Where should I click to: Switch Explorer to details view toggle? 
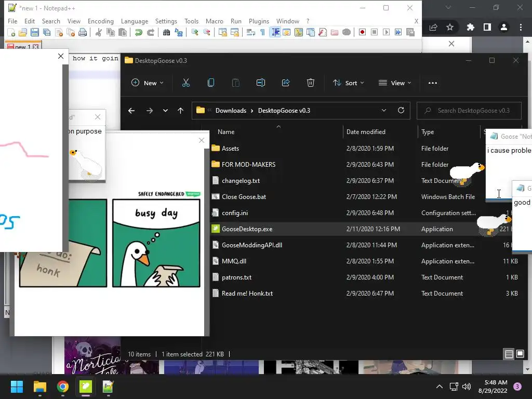point(509,354)
